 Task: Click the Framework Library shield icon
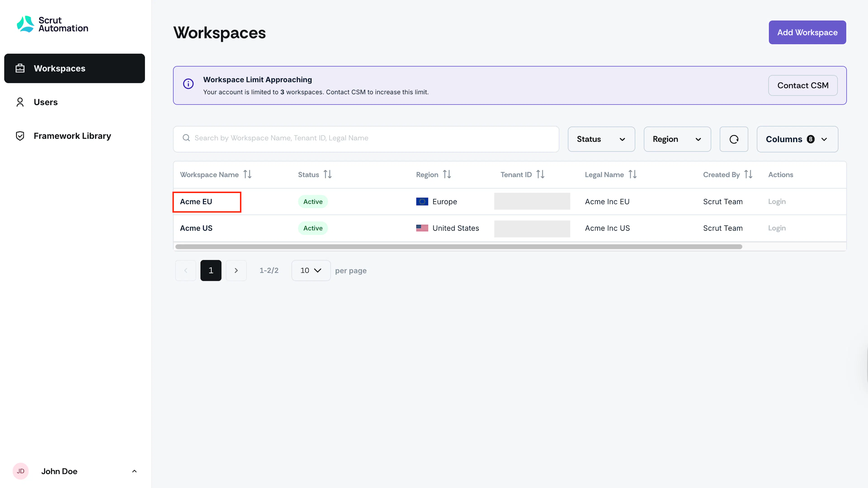pos(20,136)
